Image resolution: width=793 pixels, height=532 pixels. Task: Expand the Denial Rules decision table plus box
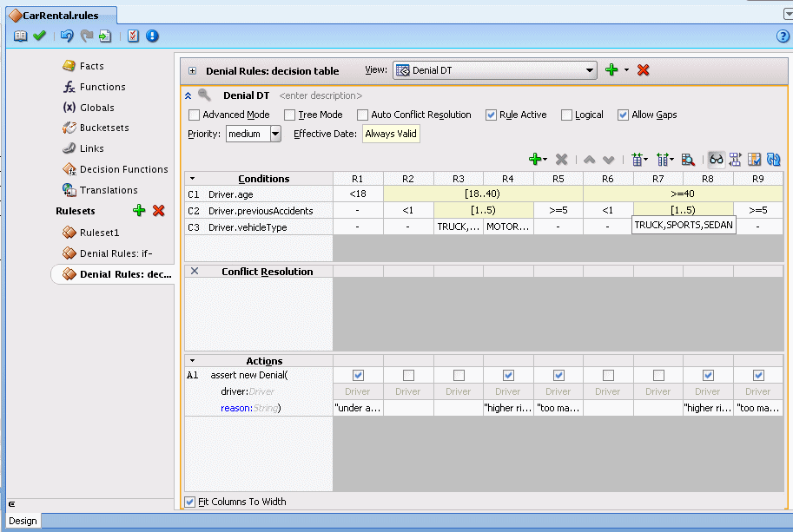click(x=192, y=71)
